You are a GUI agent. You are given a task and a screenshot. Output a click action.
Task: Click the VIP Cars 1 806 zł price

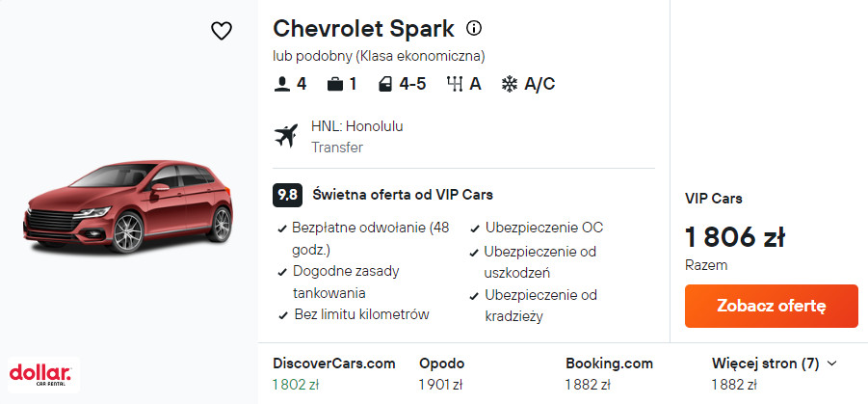(735, 235)
